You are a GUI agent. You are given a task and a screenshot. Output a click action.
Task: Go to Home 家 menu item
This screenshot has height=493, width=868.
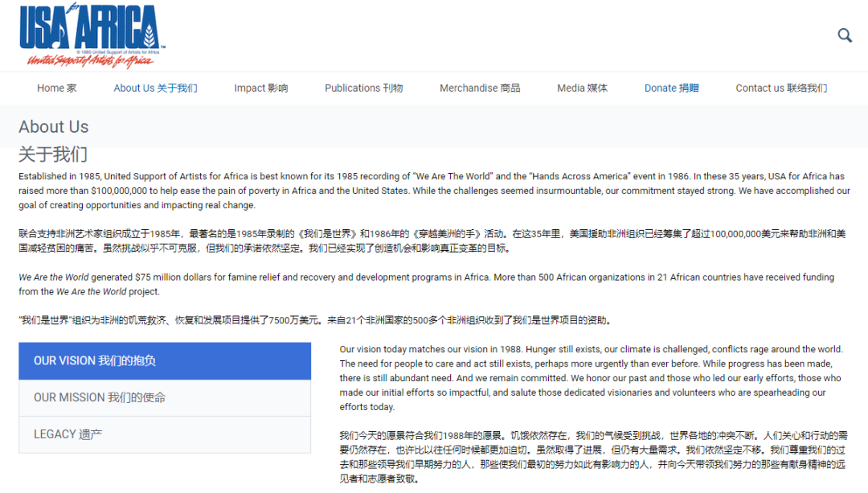tap(57, 88)
